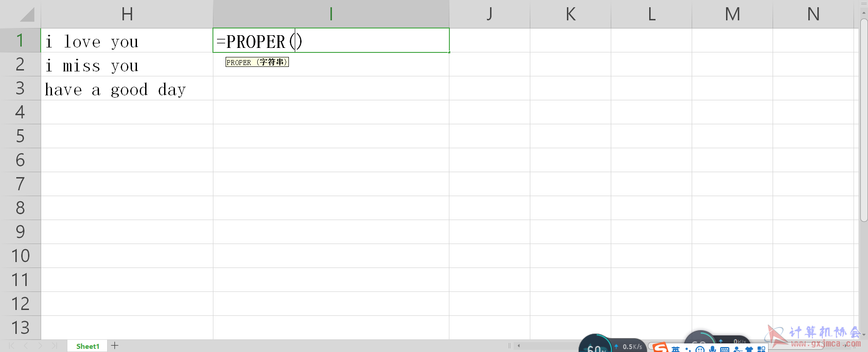Image resolution: width=868 pixels, height=352 pixels.
Task: Select row 13 header
Action: 20,328
